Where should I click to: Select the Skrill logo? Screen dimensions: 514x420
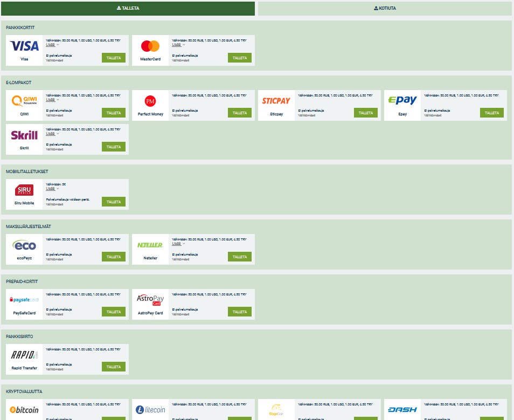(x=24, y=135)
